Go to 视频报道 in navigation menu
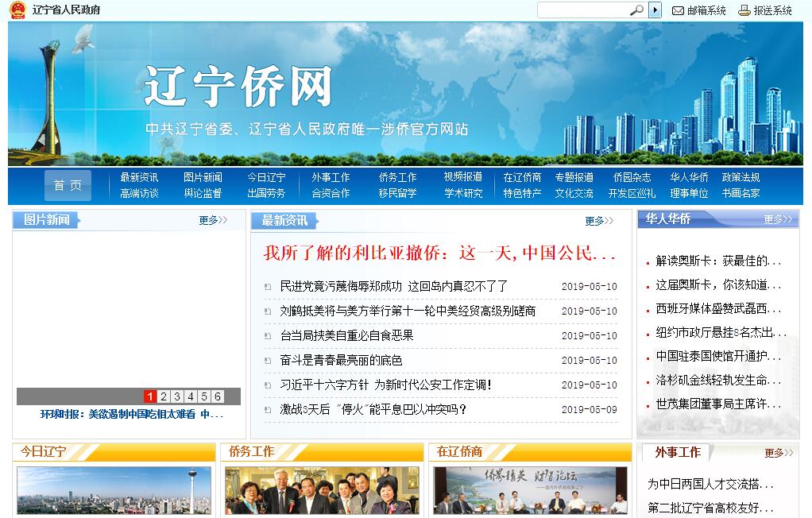The image size is (812, 518). 462,177
